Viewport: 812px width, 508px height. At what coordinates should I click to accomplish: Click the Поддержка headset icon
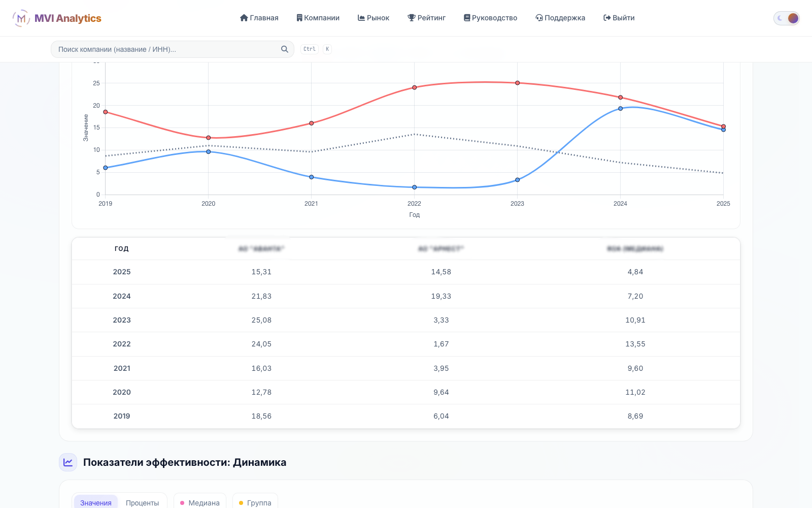point(539,18)
